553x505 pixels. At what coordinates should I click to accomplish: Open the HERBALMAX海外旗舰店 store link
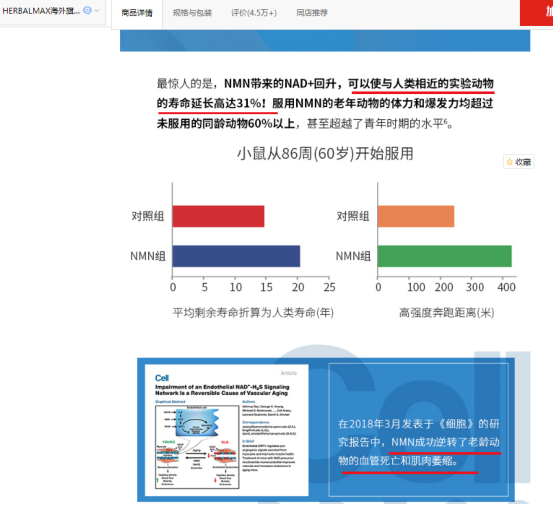tap(41, 11)
